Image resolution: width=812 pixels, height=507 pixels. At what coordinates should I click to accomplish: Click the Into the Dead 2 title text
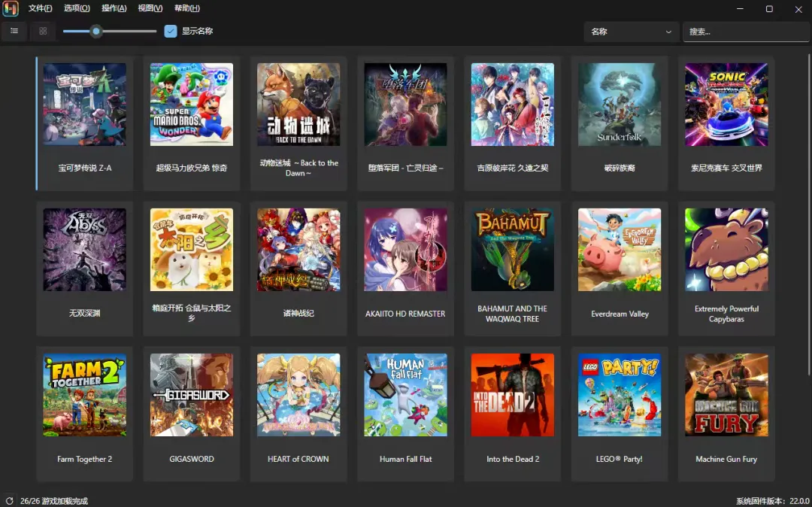(513, 459)
